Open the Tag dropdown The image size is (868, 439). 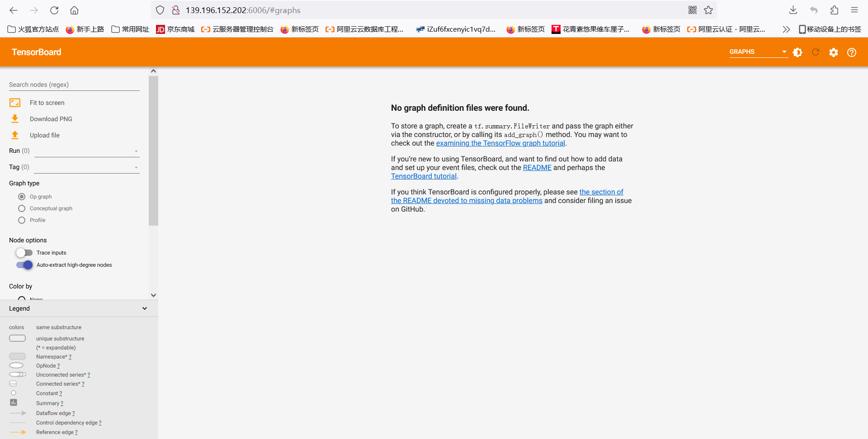87,167
